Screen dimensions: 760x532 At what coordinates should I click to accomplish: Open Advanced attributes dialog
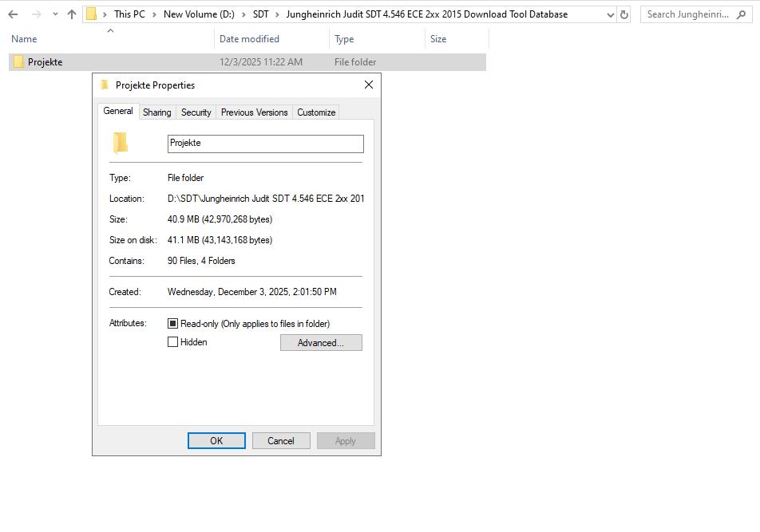pos(321,343)
